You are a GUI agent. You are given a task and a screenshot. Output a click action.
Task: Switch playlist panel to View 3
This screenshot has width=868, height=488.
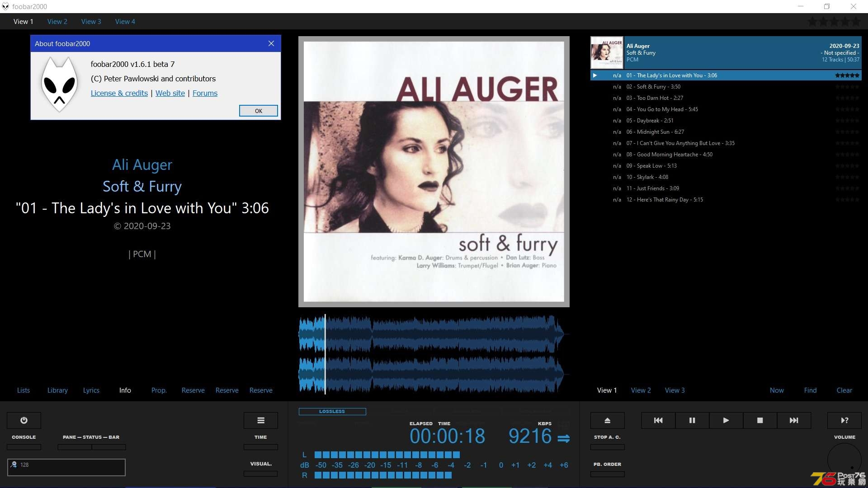675,390
